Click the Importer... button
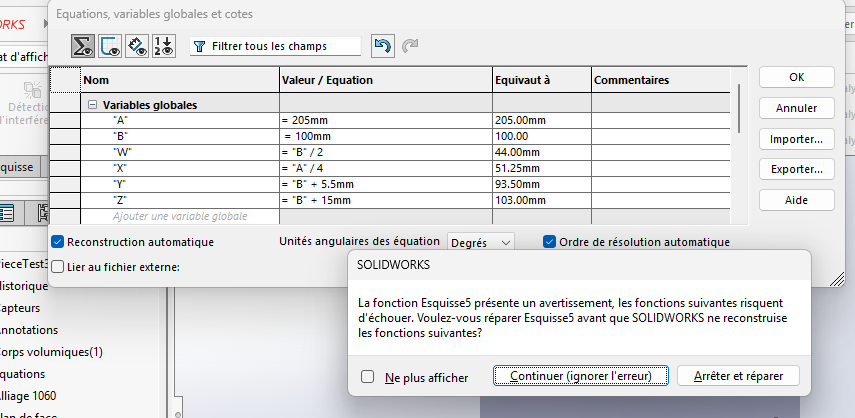The image size is (855, 418). 796,139
